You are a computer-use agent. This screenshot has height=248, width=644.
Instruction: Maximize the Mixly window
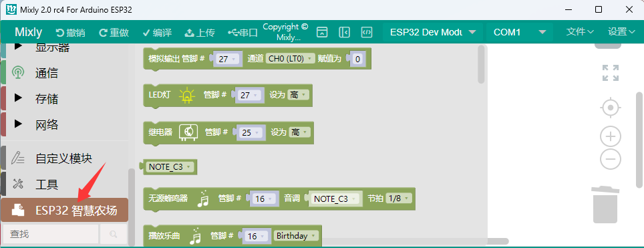click(x=599, y=9)
